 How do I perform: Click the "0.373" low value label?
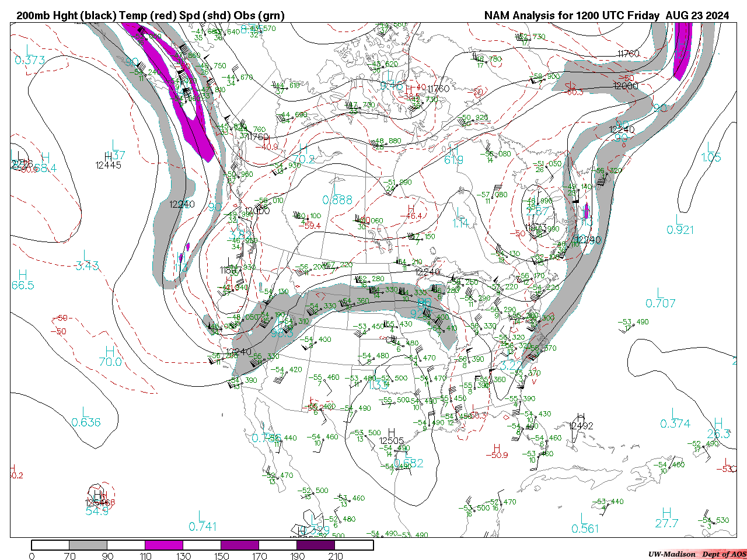[30, 60]
